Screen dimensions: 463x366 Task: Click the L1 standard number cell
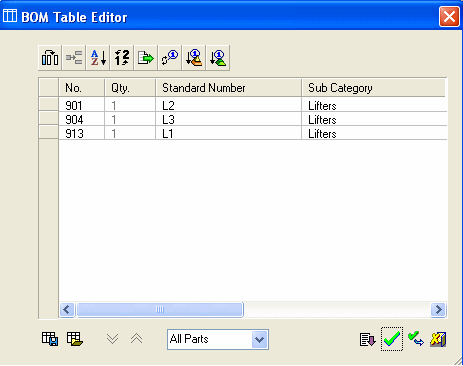coord(229,134)
